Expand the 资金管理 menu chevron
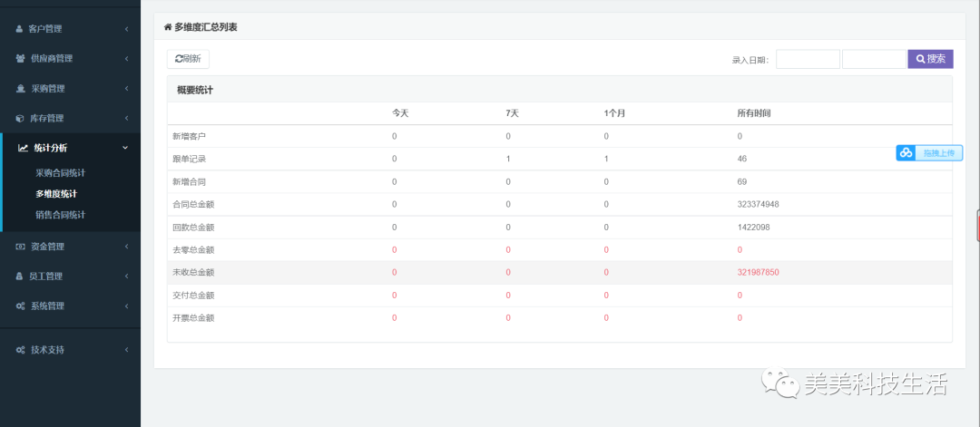The width and height of the screenshot is (980, 427). tap(126, 247)
